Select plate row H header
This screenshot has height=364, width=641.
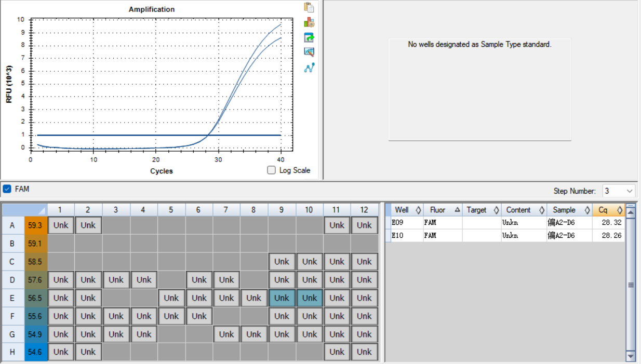(12, 352)
